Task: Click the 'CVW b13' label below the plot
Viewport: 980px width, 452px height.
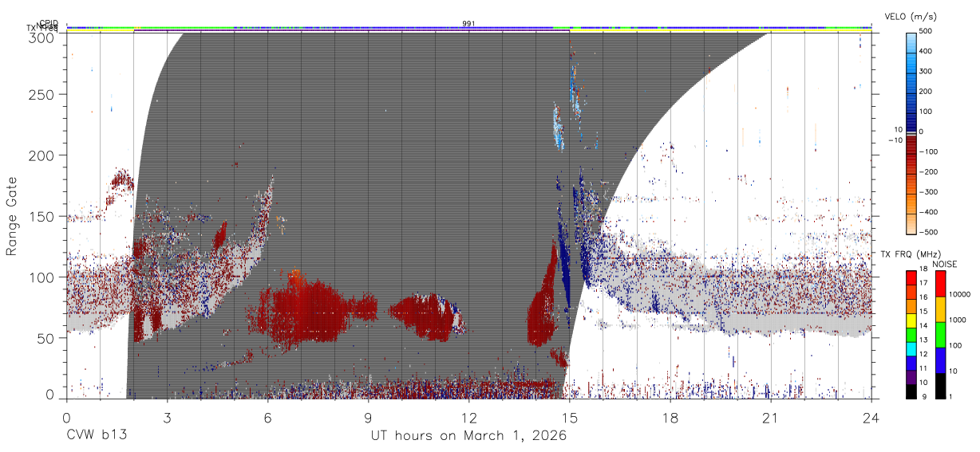Action: [x=97, y=436]
